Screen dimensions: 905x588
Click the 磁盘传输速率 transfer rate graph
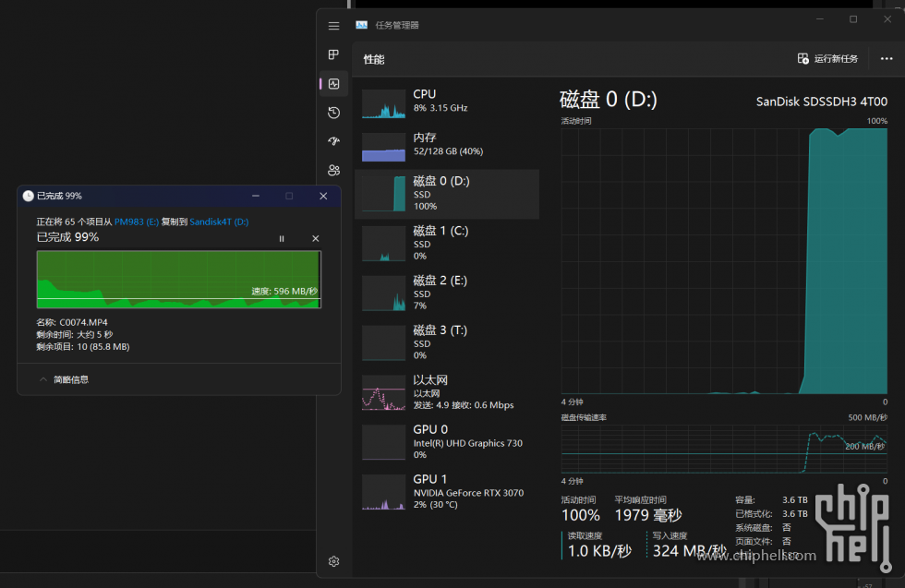pos(724,449)
